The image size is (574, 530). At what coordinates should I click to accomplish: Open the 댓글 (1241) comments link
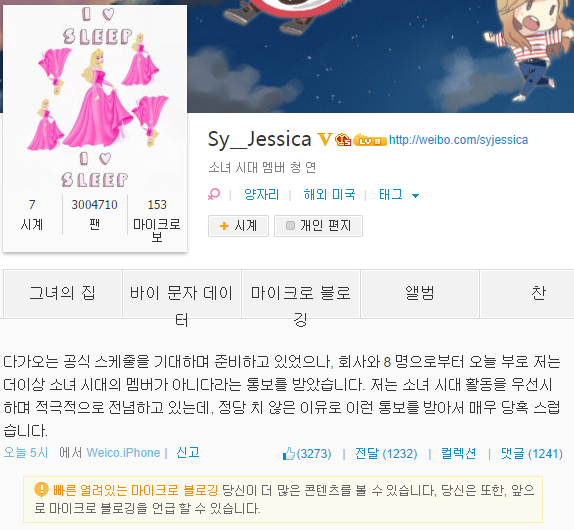[532, 454]
